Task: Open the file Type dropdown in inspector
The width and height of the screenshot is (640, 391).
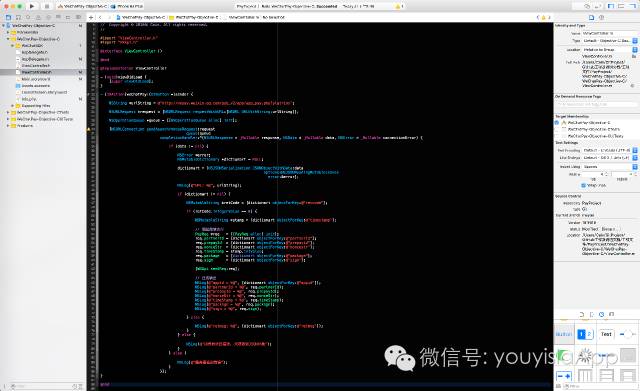Action: click(x=609, y=41)
